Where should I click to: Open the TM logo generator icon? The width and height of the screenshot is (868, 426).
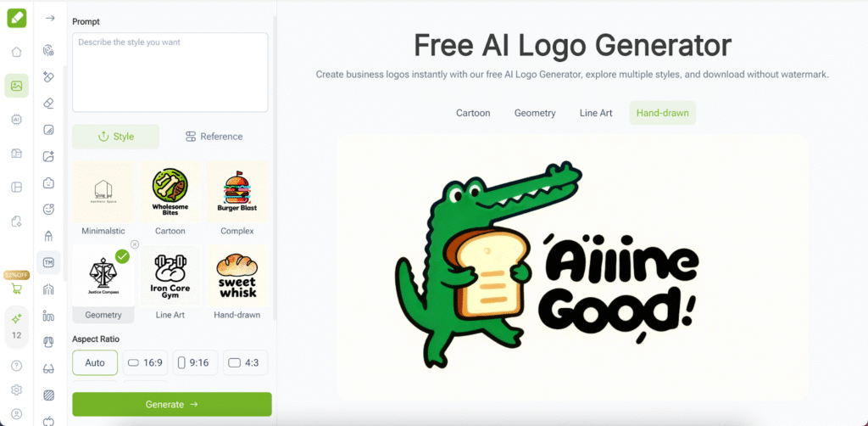[48, 262]
